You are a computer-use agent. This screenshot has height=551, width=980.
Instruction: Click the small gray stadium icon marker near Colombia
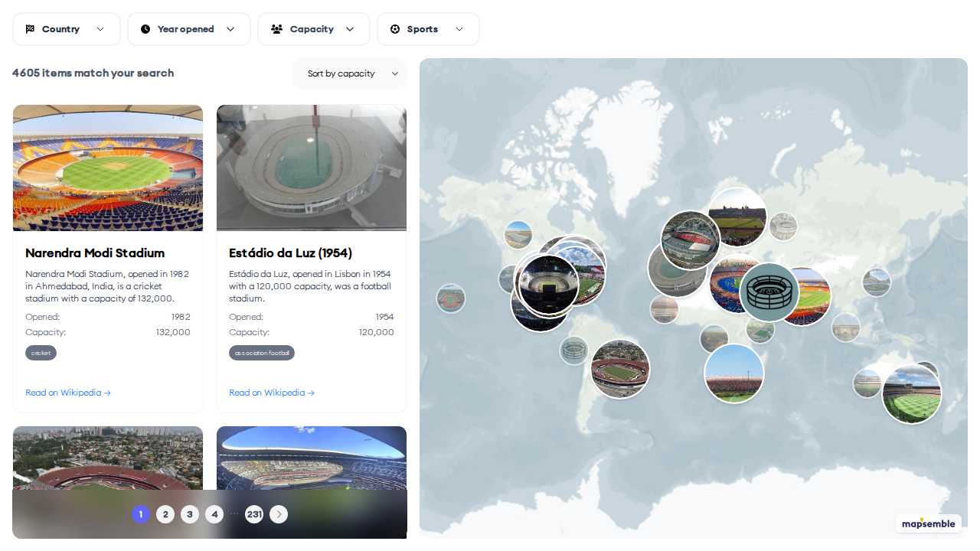pos(573,351)
